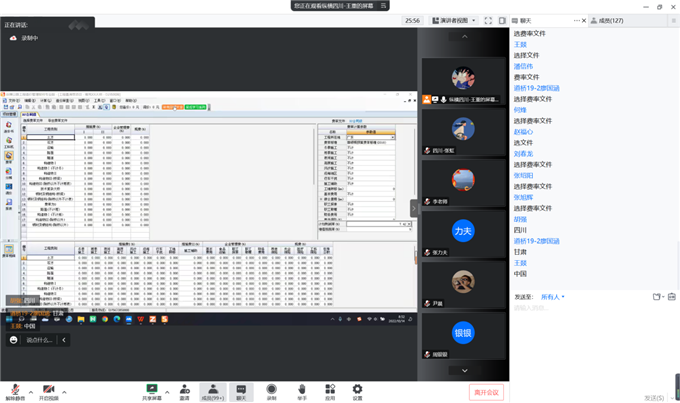
Task: Unmute the microphone
Action: (16, 390)
